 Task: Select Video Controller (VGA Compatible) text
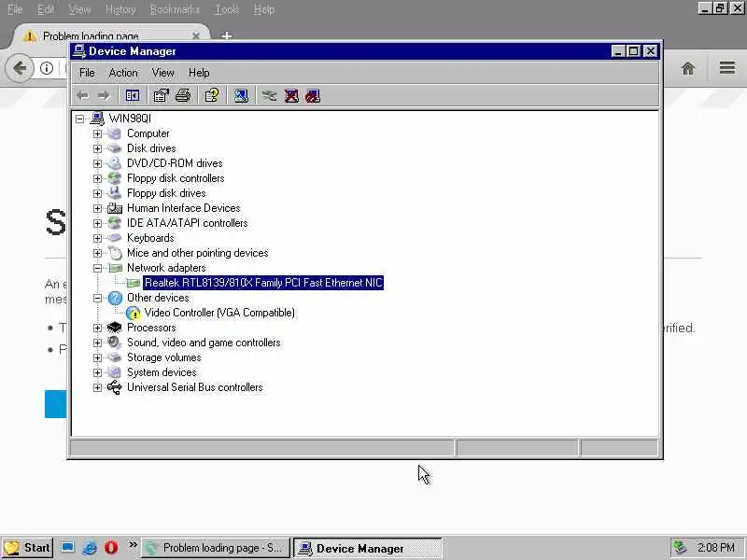[219, 313]
